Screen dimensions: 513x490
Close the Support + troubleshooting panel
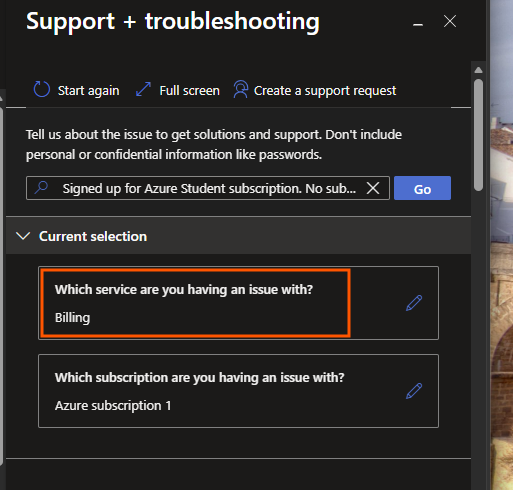[450, 21]
